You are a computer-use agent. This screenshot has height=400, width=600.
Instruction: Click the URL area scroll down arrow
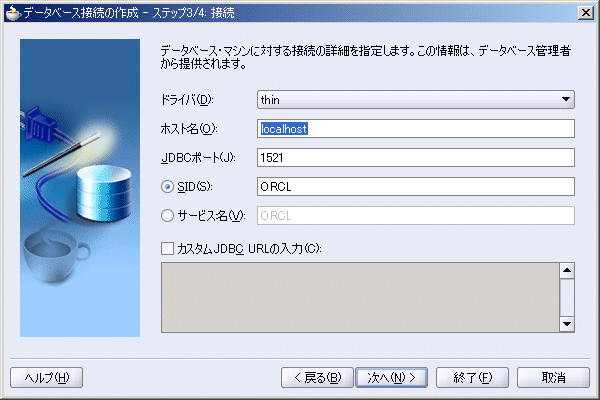[x=567, y=324]
